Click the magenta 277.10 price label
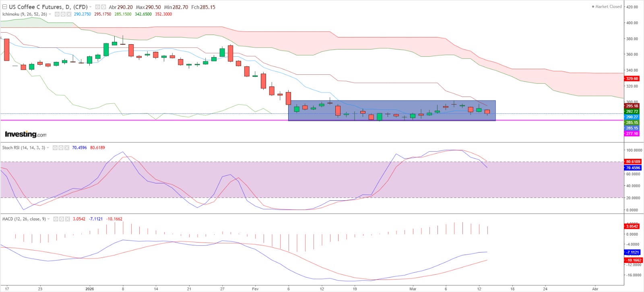Image resolution: width=644 pixels, height=292 pixels. [632, 134]
